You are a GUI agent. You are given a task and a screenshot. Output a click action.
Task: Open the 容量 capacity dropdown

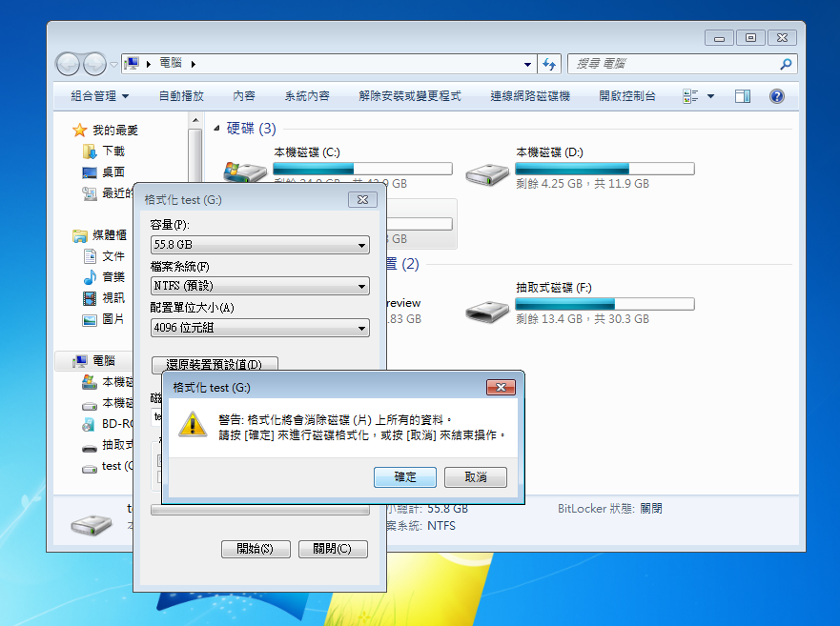click(x=260, y=245)
